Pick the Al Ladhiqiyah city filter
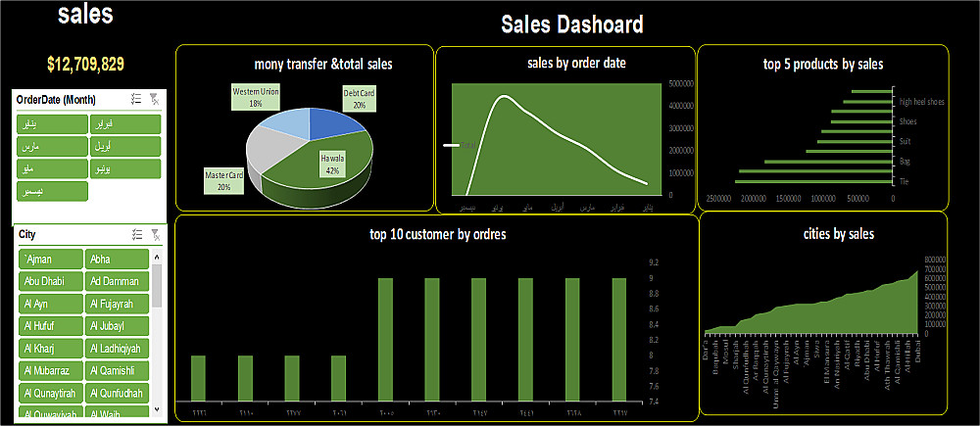The image size is (980, 426). coord(117,349)
